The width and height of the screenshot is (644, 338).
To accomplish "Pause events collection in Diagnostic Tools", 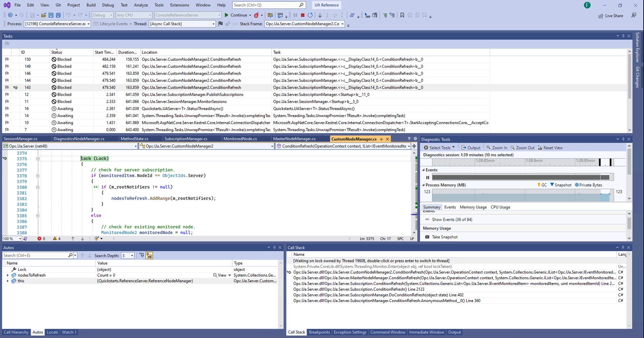I will point(427,177).
